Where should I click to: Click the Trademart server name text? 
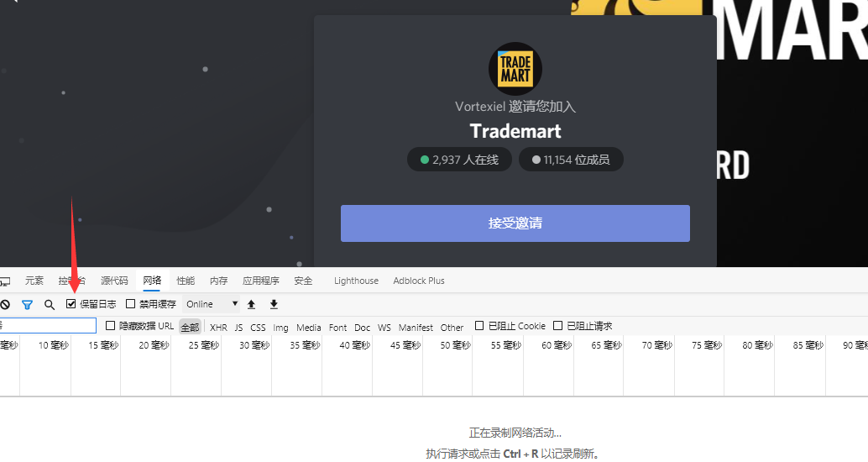click(515, 131)
